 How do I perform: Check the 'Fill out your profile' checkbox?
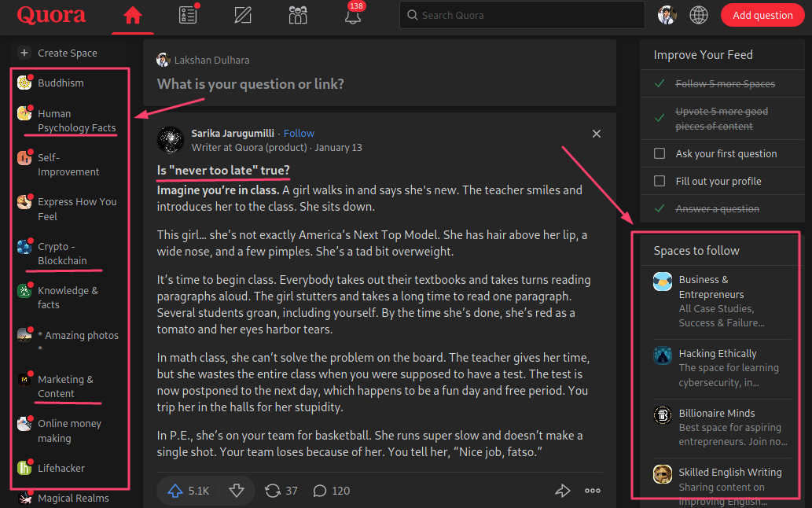pyautogui.click(x=660, y=181)
